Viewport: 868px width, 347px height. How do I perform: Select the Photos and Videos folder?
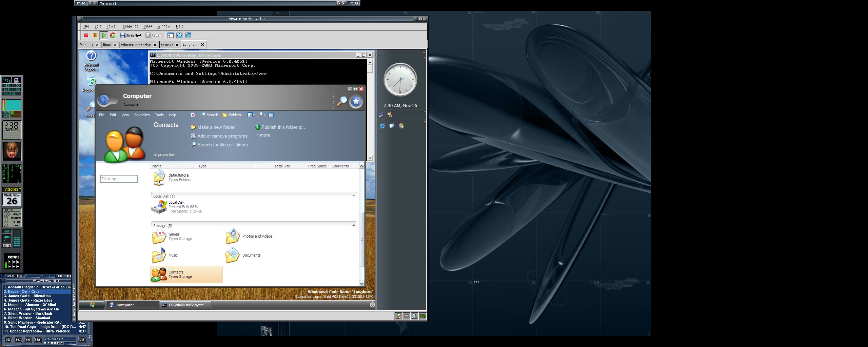(x=249, y=237)
